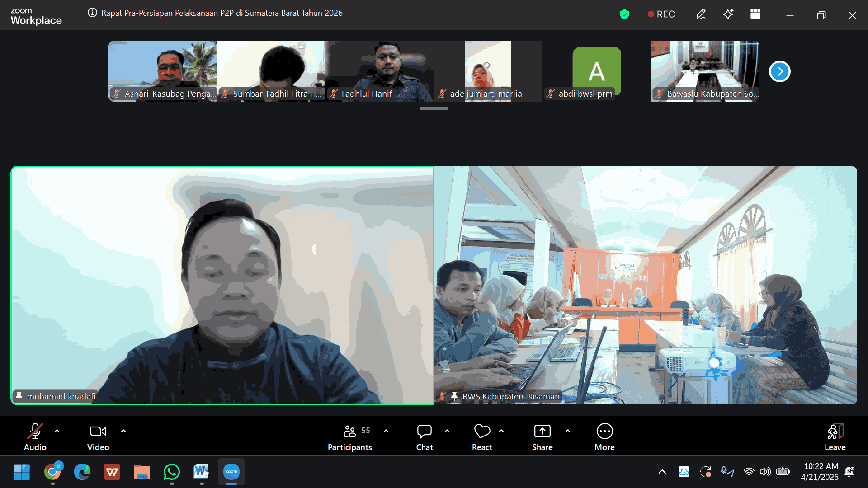Click the REC recording indicator
Image resolution: width=868 pixels, height=488 pixels.
[661, 14]
